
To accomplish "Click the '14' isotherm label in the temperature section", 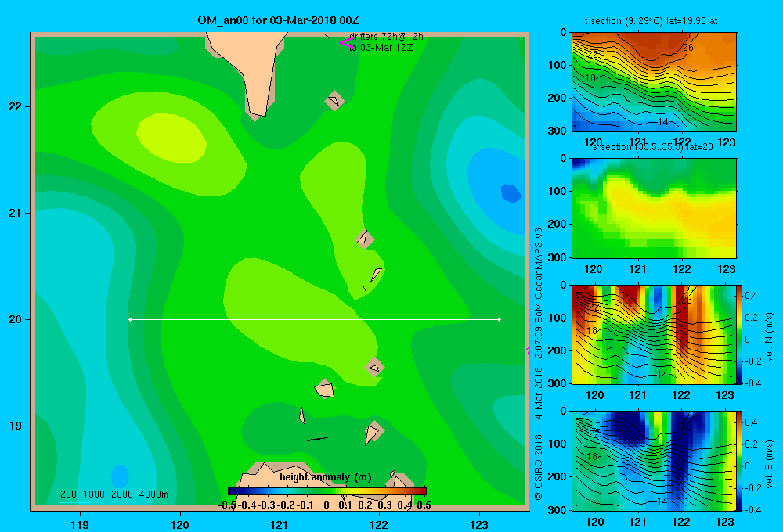I will 662,122.
